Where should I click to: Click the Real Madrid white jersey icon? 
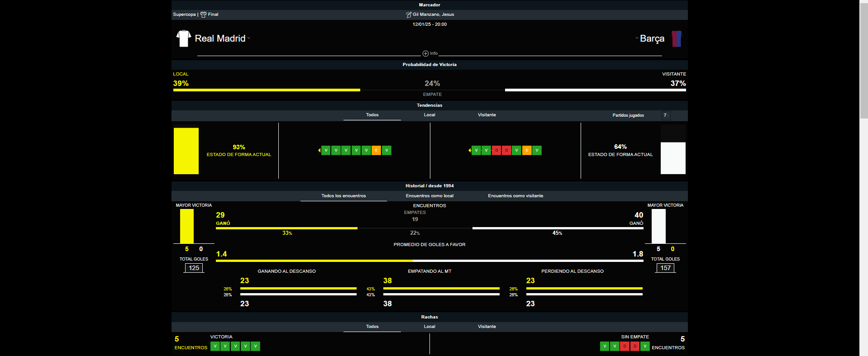pos(183,38)
